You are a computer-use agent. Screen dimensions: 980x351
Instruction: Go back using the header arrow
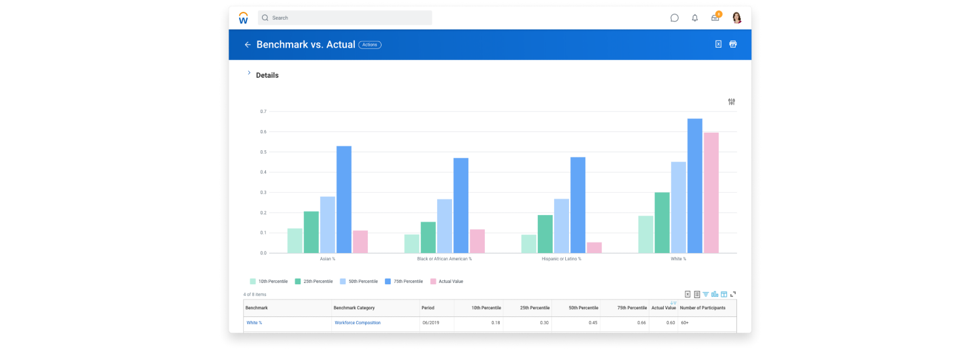tap(248, 45)
